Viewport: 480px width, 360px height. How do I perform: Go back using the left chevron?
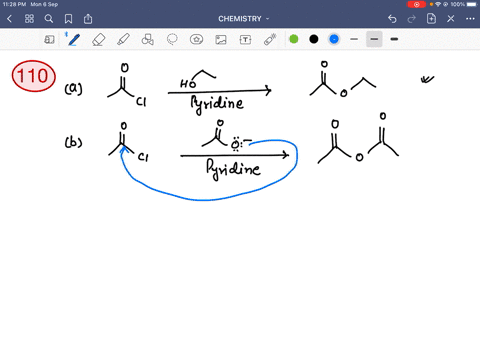tap(9, 19)
